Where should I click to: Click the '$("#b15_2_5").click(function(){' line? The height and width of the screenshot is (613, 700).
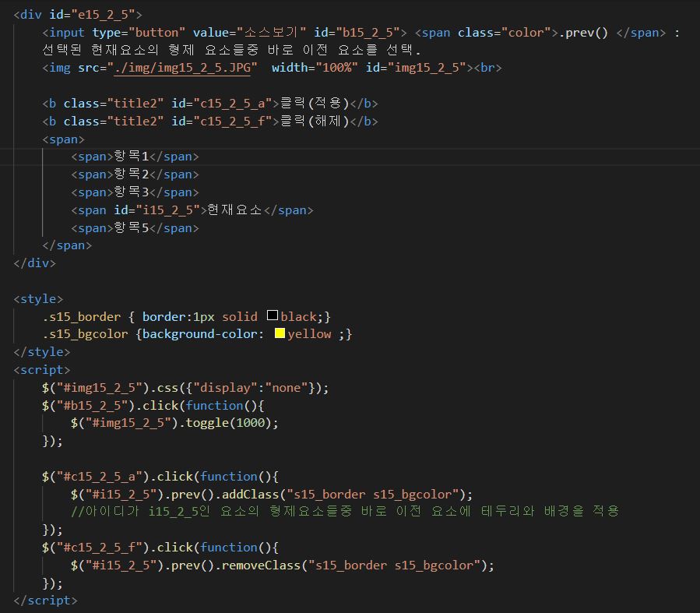(x=153, y=405)
